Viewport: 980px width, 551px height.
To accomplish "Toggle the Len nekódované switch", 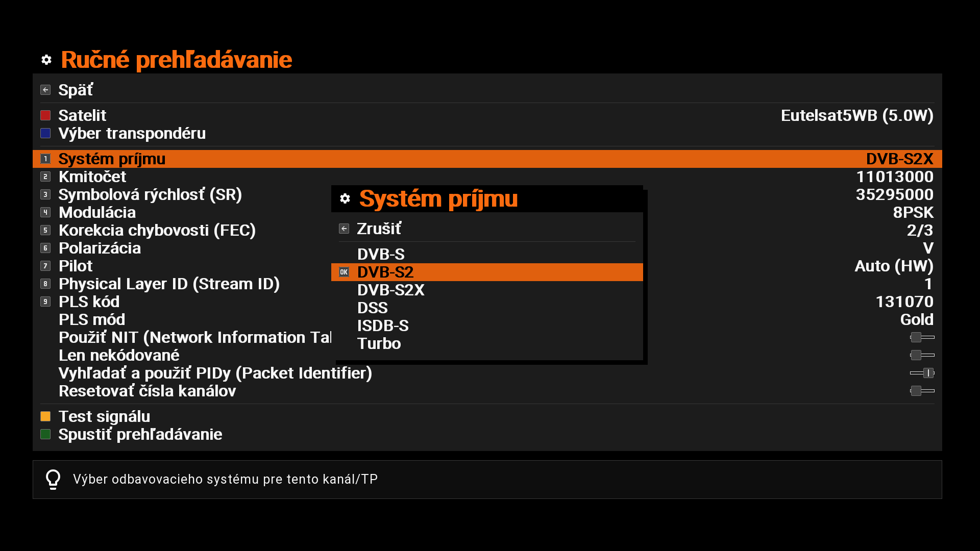I will coord(922,355).
